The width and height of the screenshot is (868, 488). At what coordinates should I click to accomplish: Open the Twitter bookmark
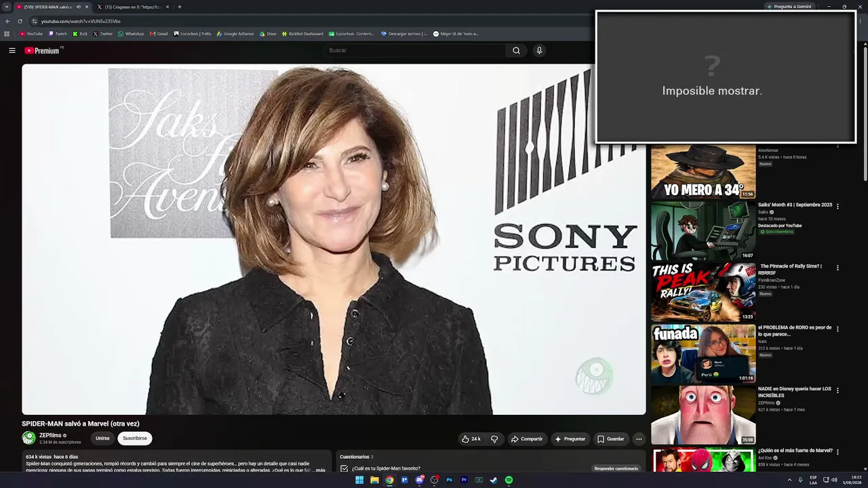[x=103, y=34]
